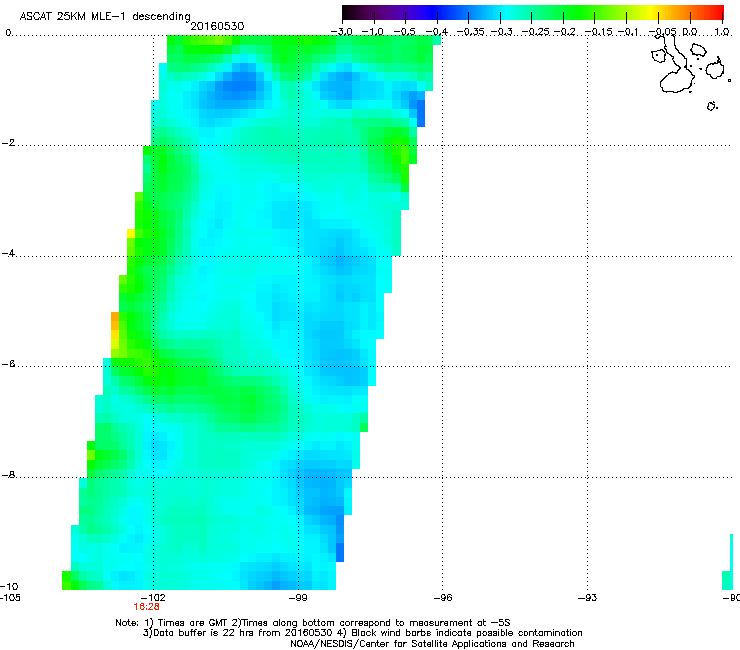Click the NOAA/NESDIS credit line
Screen dimensions: 740x650
click(x=432, y=644)
